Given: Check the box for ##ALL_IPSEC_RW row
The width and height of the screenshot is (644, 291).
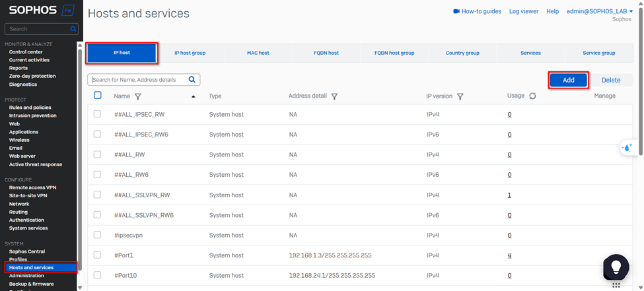Looking at the screenshot, I should tap(98, 114).
